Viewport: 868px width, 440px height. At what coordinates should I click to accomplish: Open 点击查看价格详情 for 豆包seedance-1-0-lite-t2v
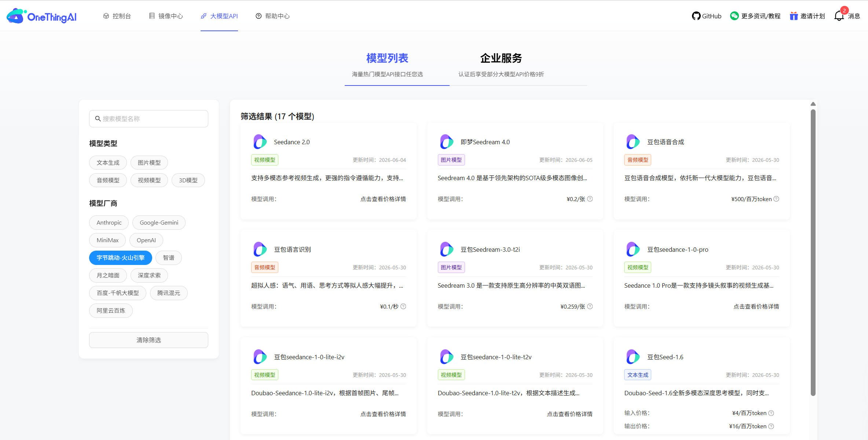click(570, 414)
